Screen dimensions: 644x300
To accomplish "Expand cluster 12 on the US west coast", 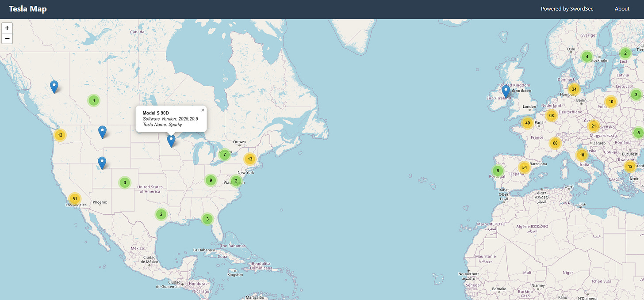I will (x=60, y=135).
